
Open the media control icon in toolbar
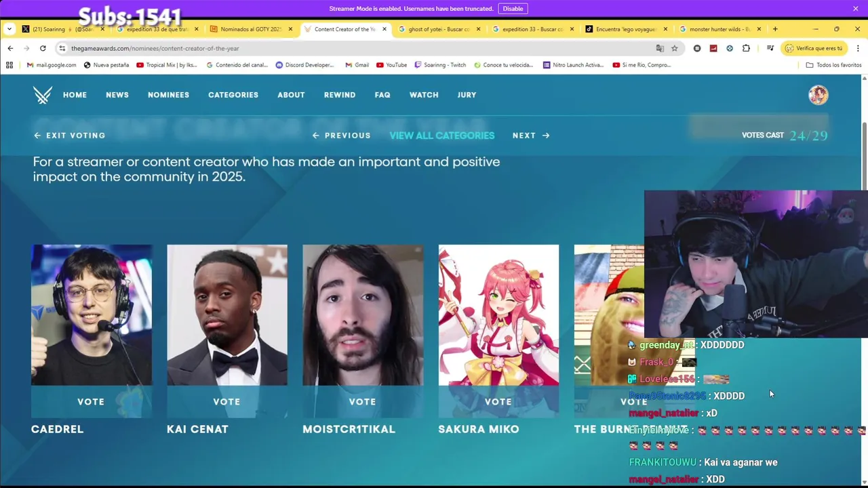pyautogui.click(x=770, y=48)
